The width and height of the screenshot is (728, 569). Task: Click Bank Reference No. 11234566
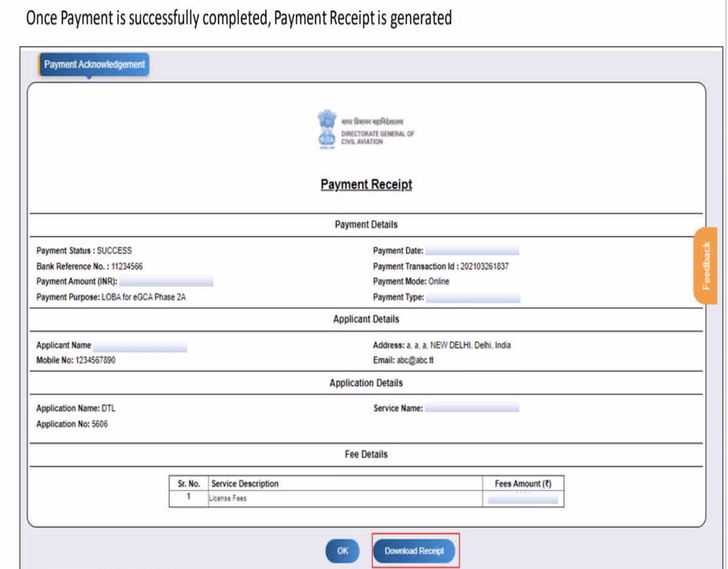(89, 266)
